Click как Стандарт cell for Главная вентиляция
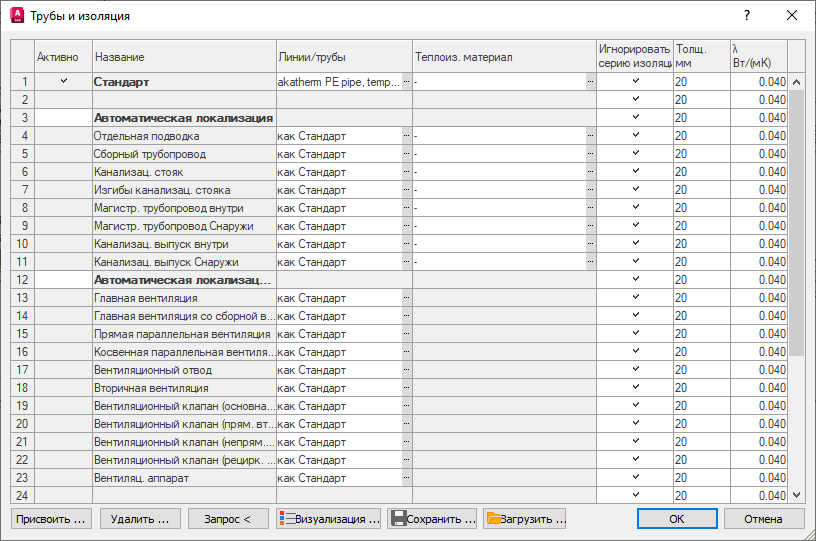Image resolution: width=816 pixels, height=541 pixels. tap(339, 298)
